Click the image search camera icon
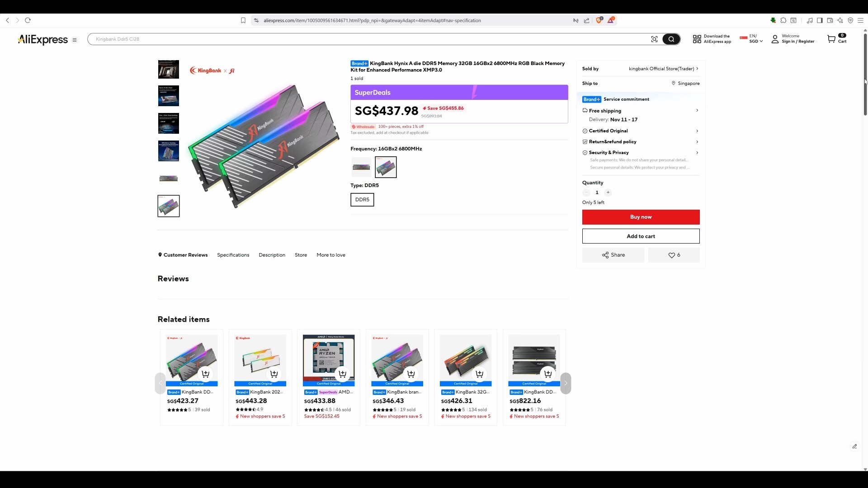The width and height of the screenshot is (868, 488). click(655, 39)
